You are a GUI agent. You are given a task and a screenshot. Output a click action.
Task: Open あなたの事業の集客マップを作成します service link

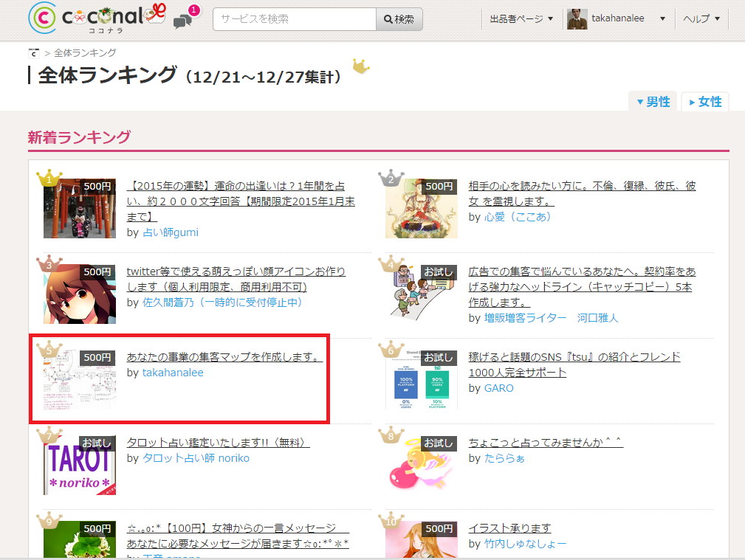coord(224,356)
